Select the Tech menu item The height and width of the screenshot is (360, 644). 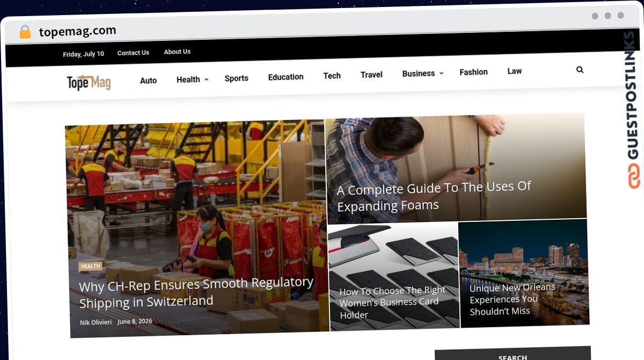[x=332, y=76]
